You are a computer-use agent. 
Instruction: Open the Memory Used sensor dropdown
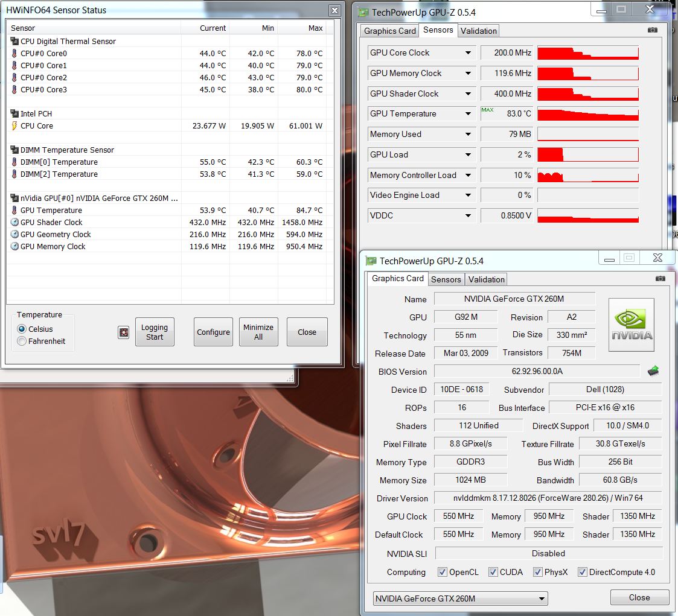coord(468,135)
